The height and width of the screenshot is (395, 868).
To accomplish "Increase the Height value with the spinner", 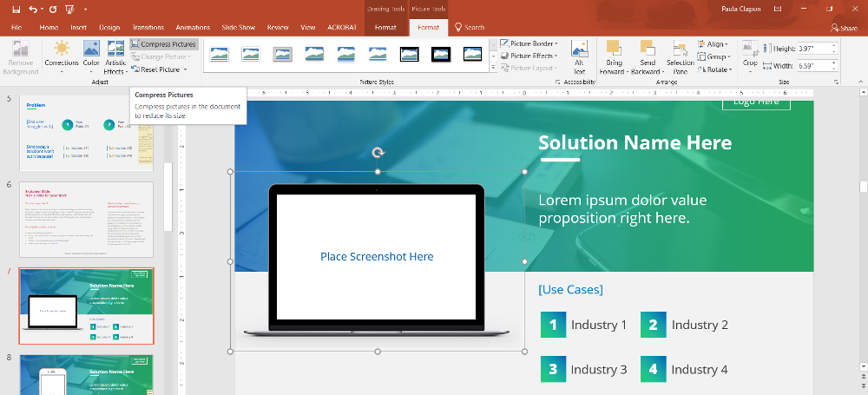I will (833, 46).
